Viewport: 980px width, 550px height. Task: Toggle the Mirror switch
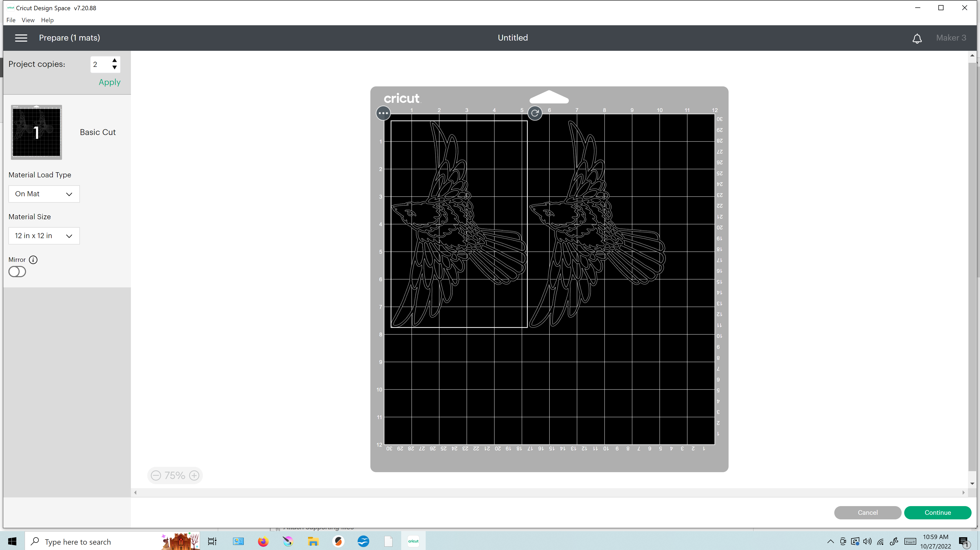click(17, 272)
